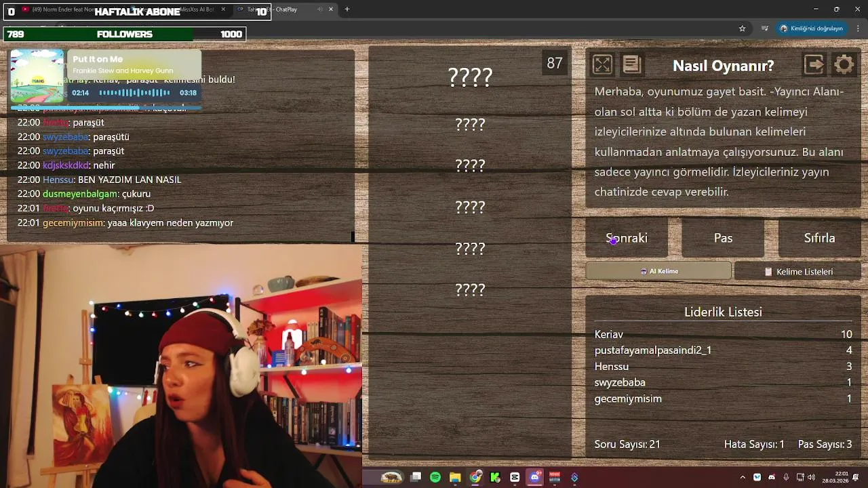Open CapCut from the taskbar

point(515,477)
